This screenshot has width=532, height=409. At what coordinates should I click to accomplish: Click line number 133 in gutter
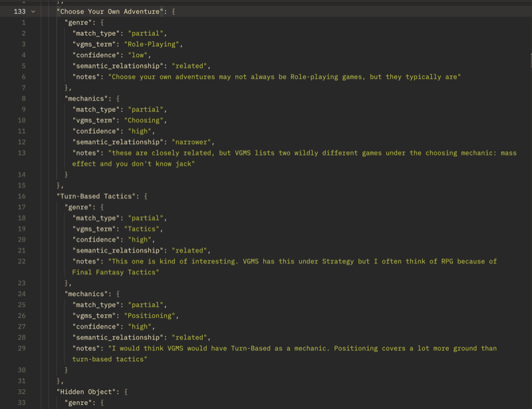20,11
